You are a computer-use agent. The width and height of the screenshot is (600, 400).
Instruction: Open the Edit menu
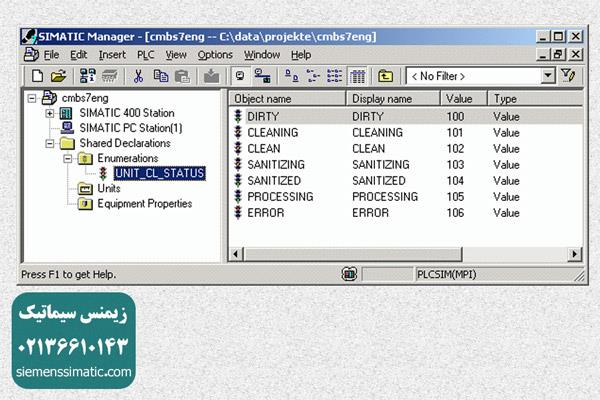point(78,55)
